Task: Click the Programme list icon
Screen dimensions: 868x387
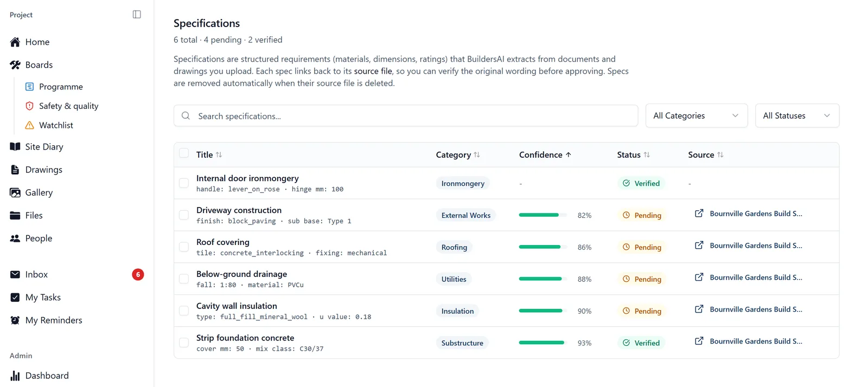Action: pos(30,87)
